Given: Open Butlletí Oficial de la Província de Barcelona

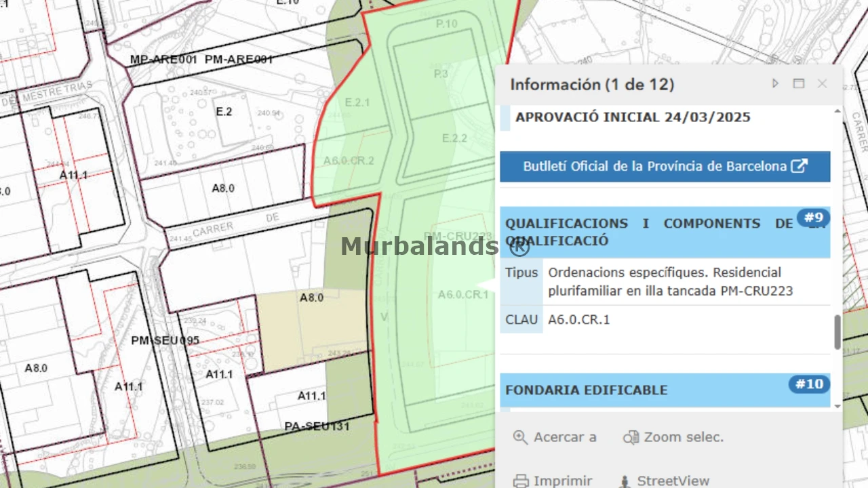Looking at the screenshot, I should pos(665,167).
